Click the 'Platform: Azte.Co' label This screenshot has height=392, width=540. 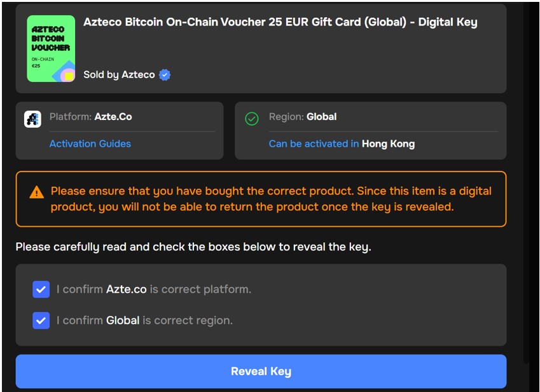91,117
